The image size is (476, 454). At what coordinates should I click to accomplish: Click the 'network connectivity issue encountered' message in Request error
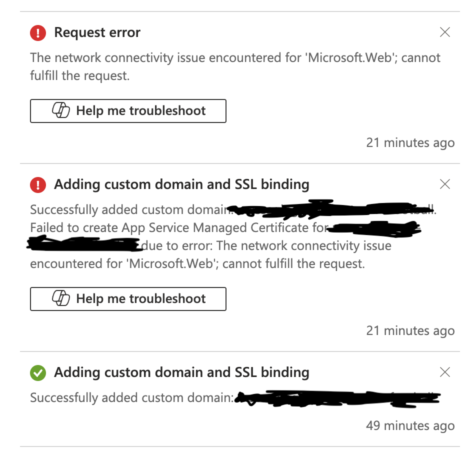click(235, 66)
